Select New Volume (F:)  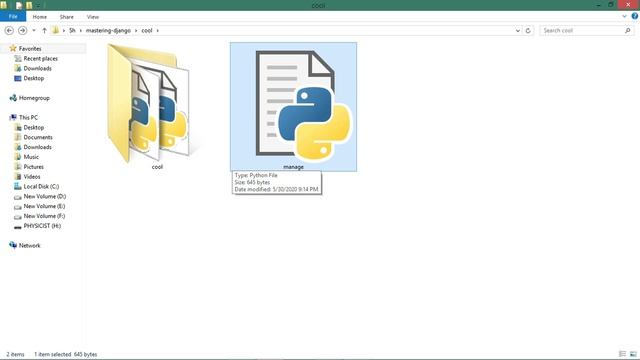coord(44,216)
